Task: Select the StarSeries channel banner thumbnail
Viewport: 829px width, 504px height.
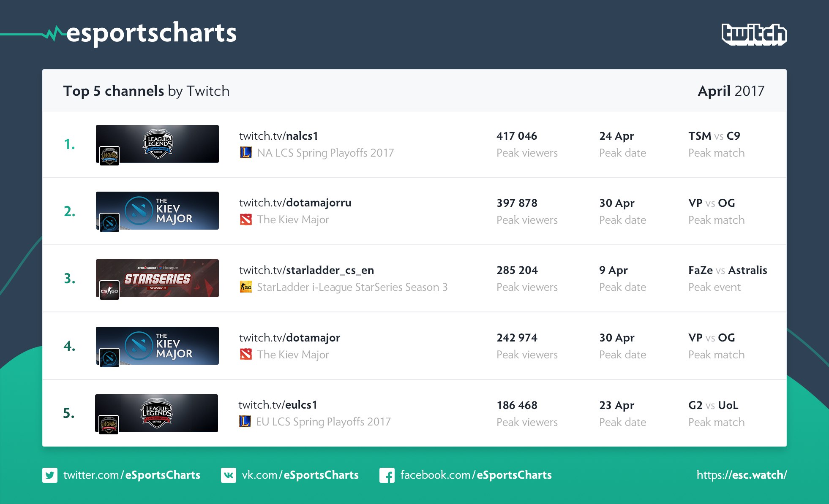Action: pos(157,279)
